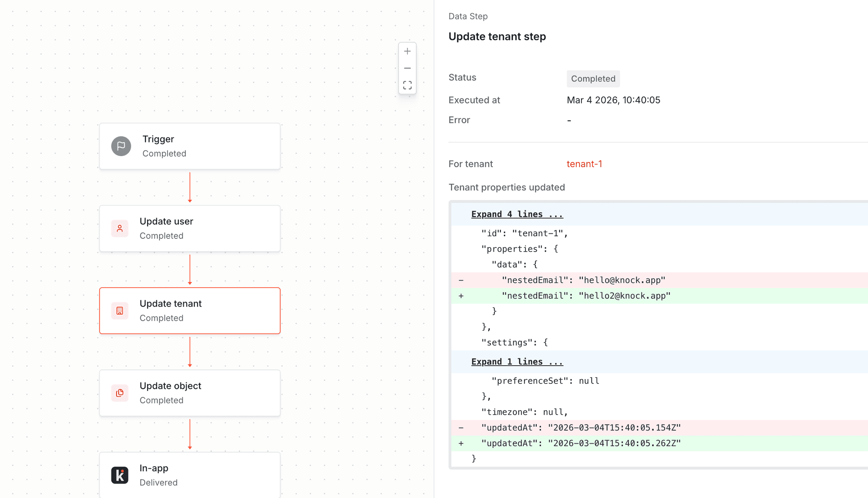Select the Trigger step node
This screenshot has height=498, width=868.
coord(189,146)
